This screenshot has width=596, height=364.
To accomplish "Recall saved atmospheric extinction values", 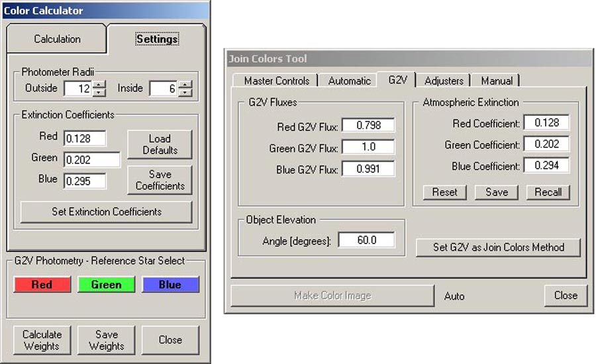I will (x=548, y=192).
